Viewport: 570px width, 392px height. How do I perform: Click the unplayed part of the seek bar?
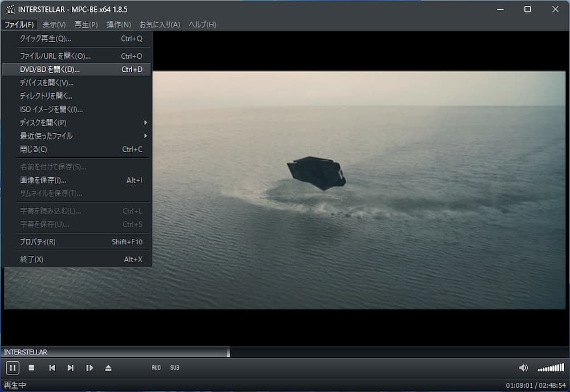pyautogui.click(x=399, y=352)
